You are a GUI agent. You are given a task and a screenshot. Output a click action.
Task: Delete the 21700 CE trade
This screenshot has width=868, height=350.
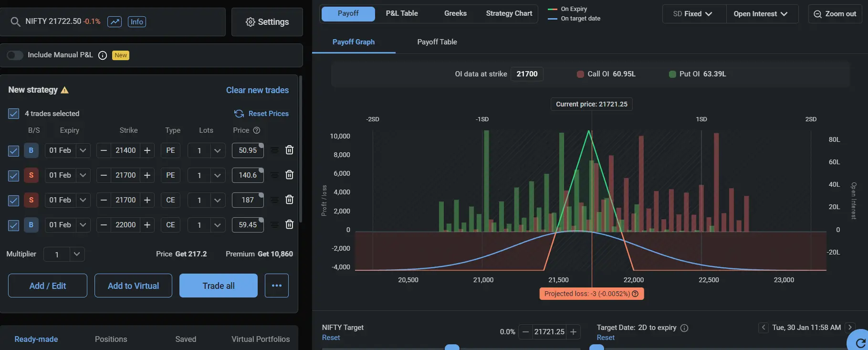pos(289,200)
